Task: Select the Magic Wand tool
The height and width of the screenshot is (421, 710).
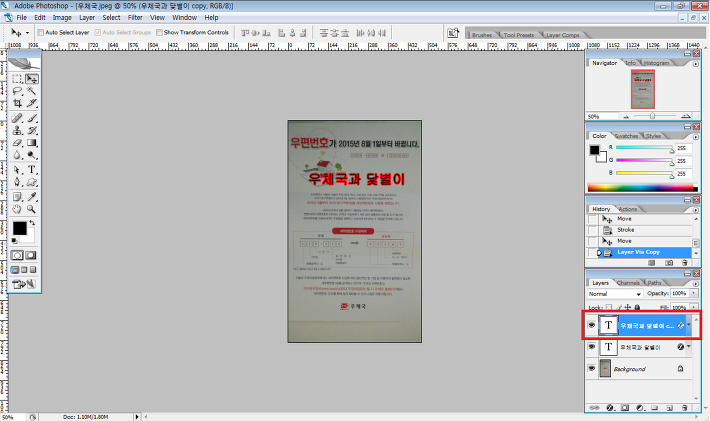Action: point(32,91)
